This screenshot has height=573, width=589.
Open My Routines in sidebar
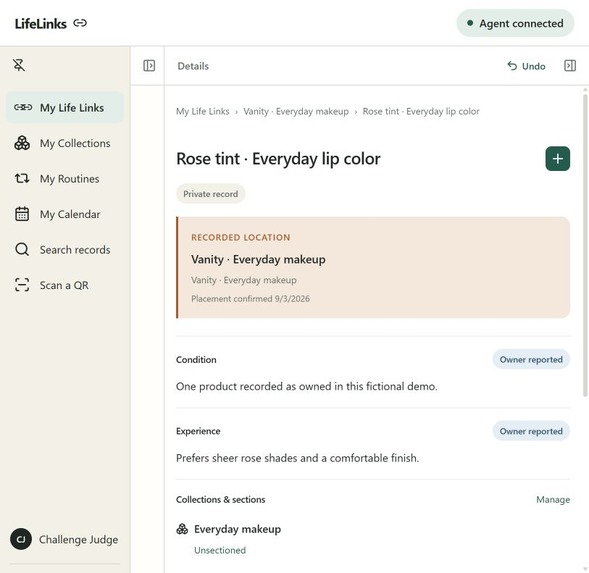[x=64, y=178]
